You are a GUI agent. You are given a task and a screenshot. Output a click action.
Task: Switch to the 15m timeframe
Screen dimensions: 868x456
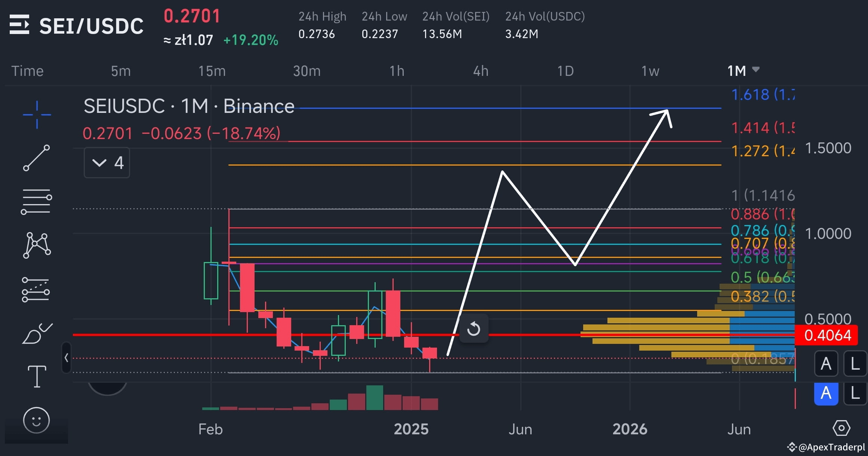[x=212, y=71]
